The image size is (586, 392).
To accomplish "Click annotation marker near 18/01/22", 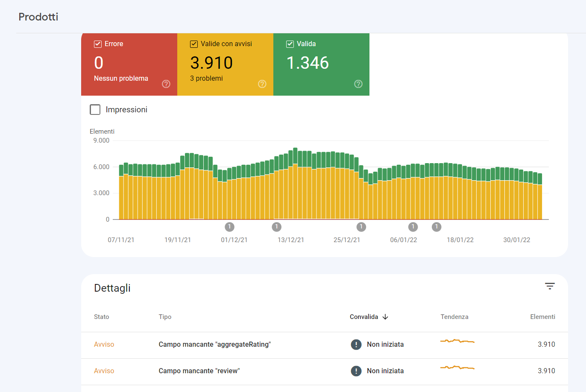I will (x=437, y=227).
